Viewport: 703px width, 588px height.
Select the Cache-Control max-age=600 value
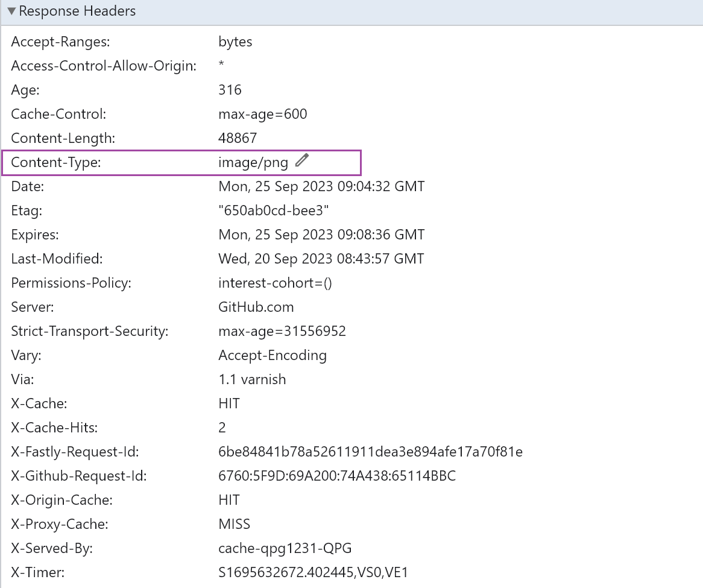pos(262,115)
